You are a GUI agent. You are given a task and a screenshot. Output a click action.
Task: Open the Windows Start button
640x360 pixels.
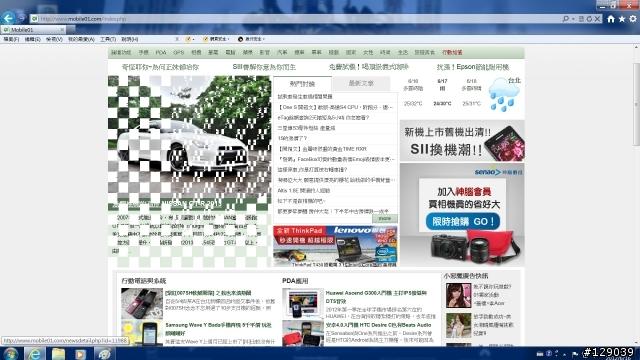[x=11, y=353]
